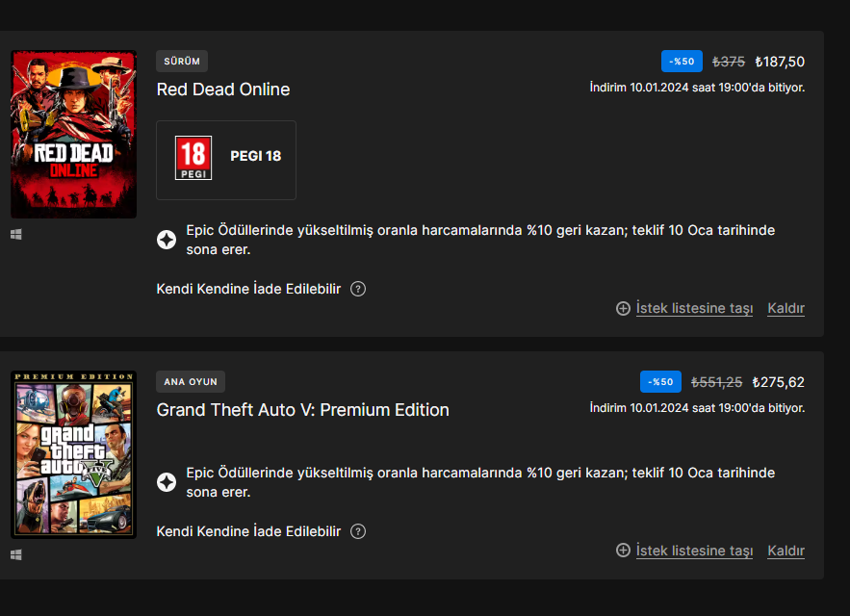
Task: Move Grand Theft Auto V to wishlist
Action: [x=694, y=552]
